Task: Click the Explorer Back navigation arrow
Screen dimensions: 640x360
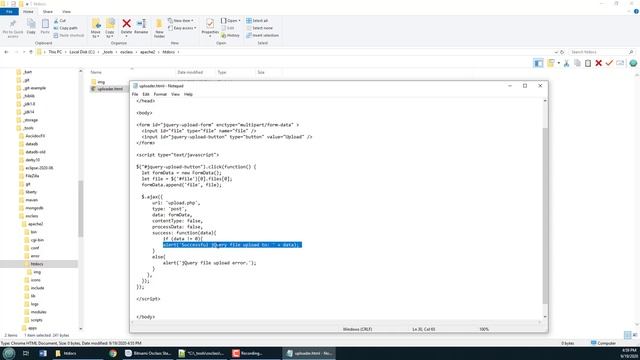Action: pos(6,52)
